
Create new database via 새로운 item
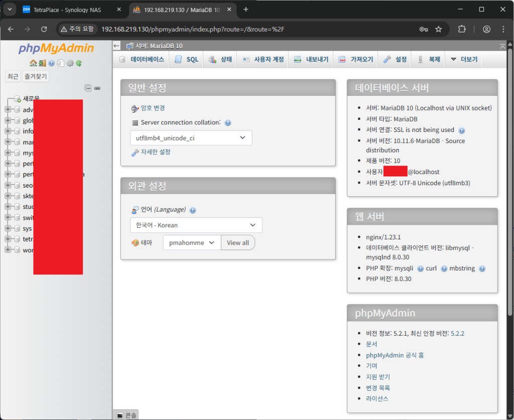31,98
